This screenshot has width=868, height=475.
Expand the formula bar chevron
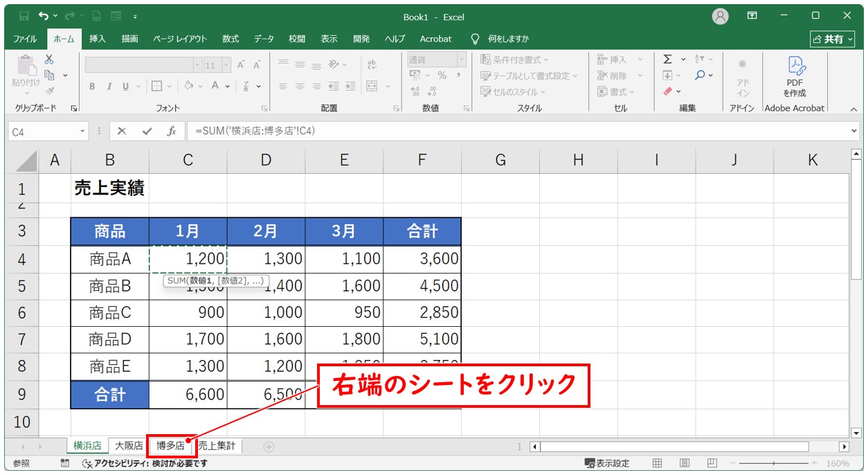pos(854,130)
